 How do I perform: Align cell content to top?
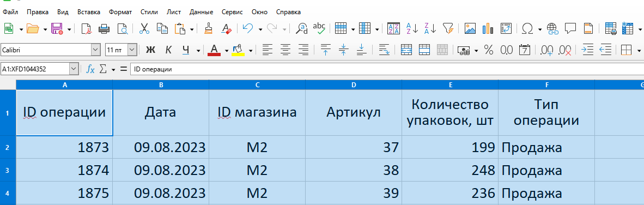326,50
